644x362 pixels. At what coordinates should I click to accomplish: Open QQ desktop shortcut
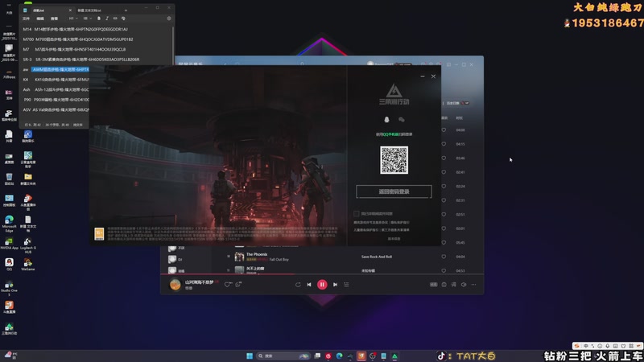tap(9, 264)
